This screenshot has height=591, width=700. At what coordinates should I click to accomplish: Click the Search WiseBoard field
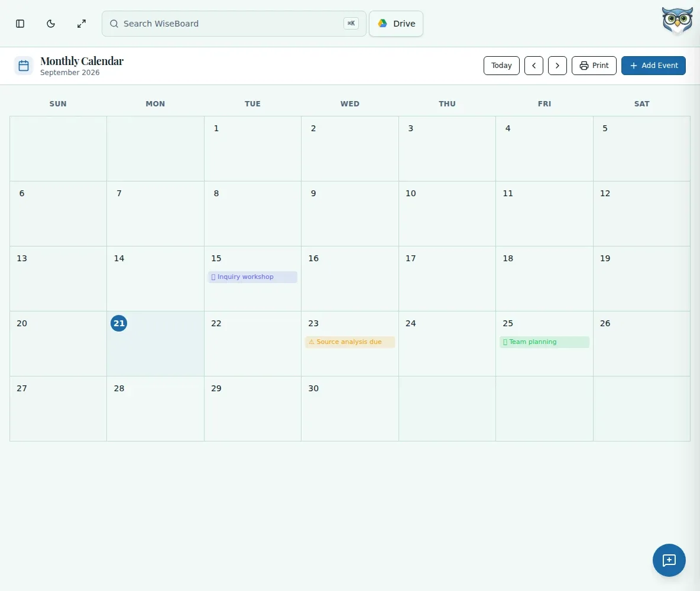[234, 24]
